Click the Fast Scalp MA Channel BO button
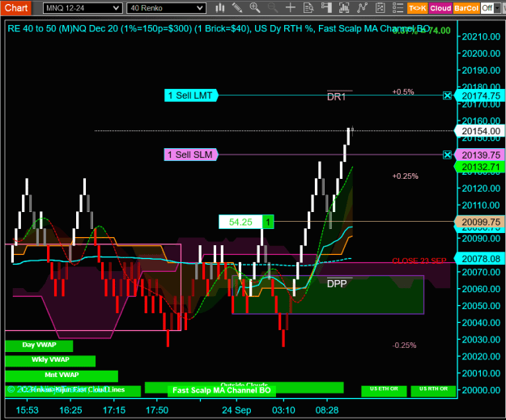 point(222,391)
